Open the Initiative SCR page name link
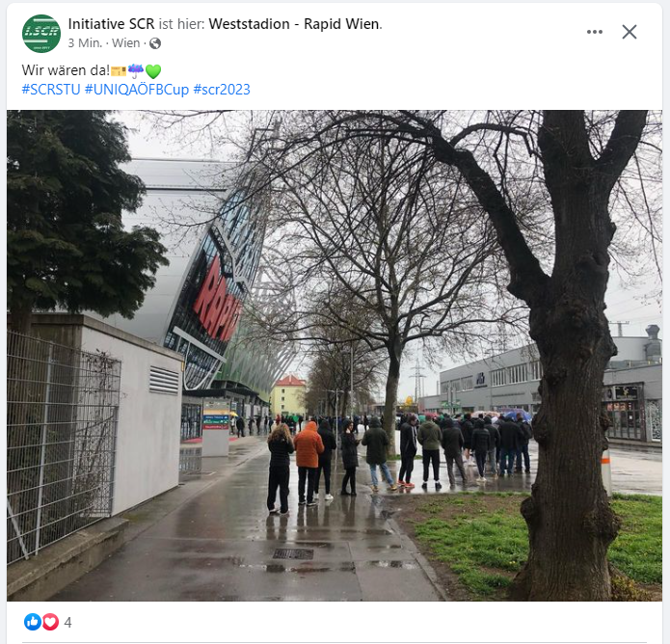Image resolution: width=670 pixels, height=644 pixels. (111, 24)
